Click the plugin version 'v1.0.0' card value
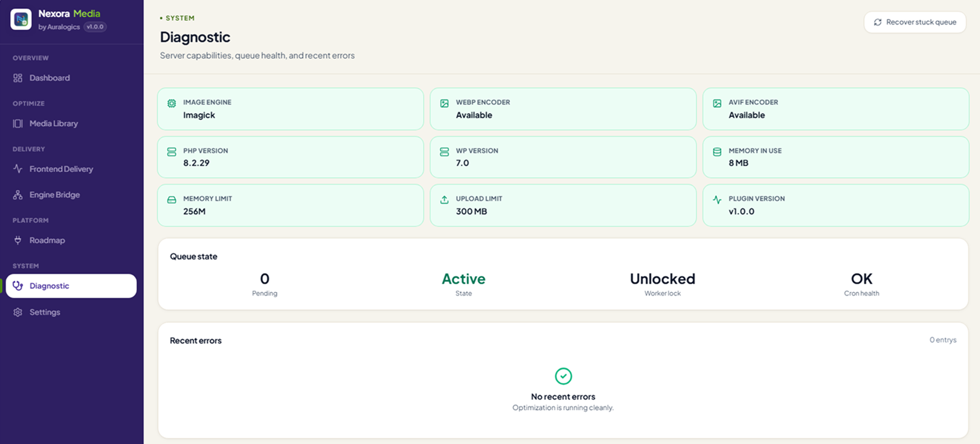980x444 pixels. pos(741,211)
